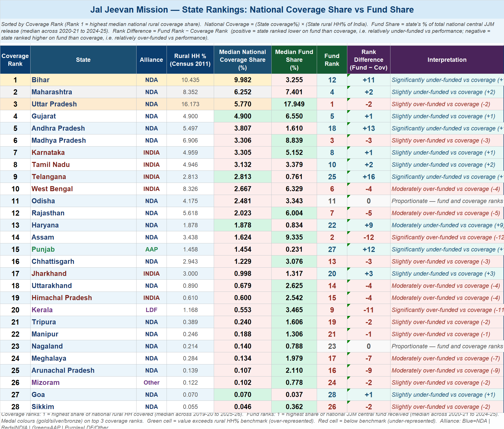
Task: Select Odisha's Proportionate interpretation cell
Action: point(447,201)
